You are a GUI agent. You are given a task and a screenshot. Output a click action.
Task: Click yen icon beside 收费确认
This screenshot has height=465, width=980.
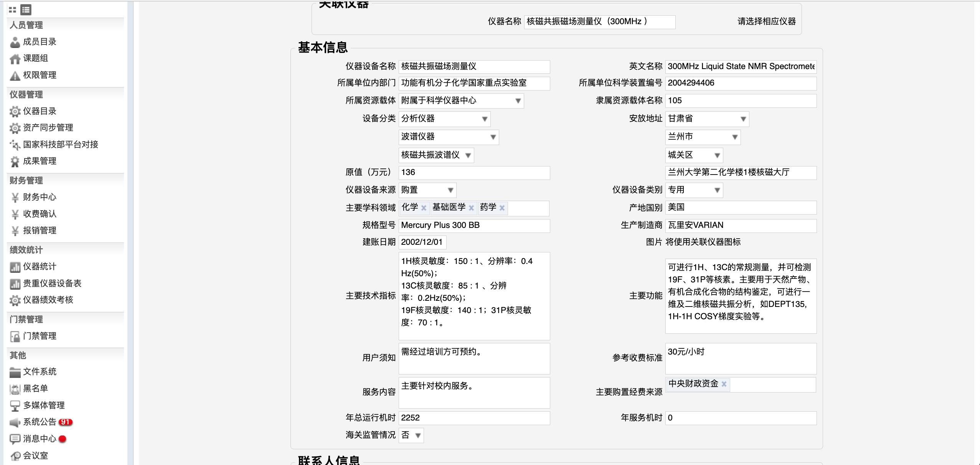[15, 214]
